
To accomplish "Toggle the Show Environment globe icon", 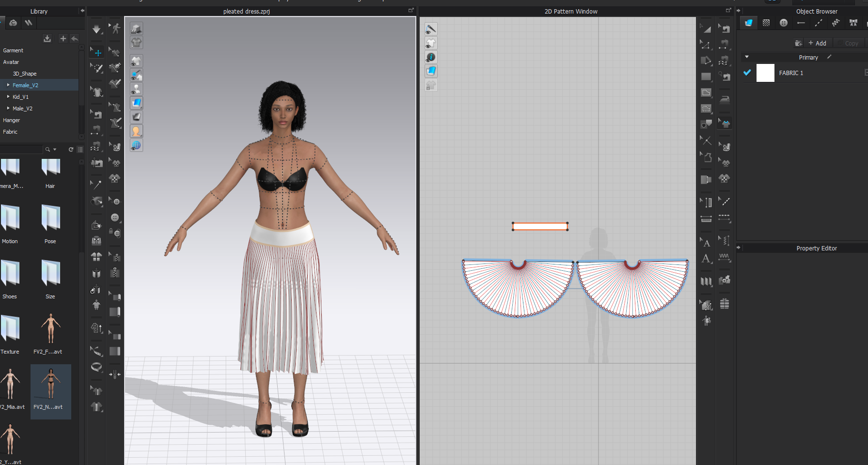I will [136, 144].
